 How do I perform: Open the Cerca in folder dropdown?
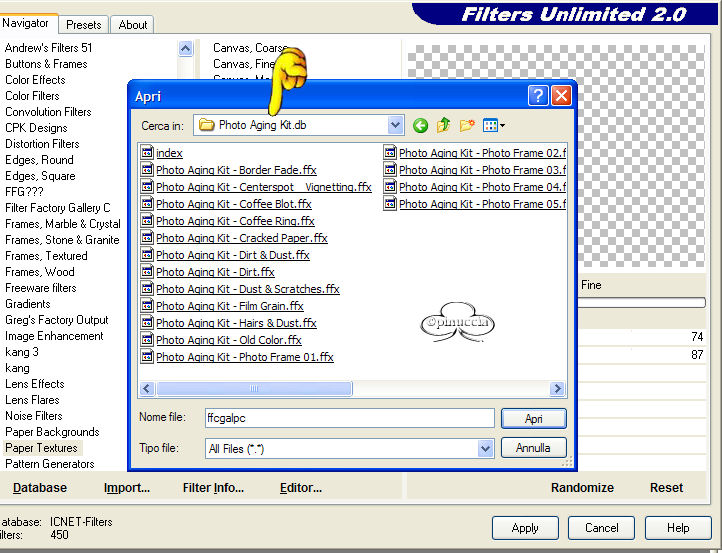click(395, 125)
